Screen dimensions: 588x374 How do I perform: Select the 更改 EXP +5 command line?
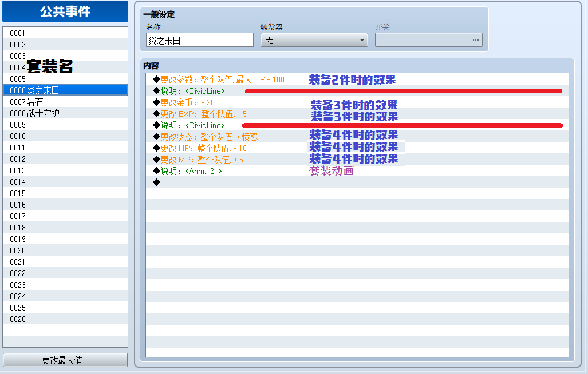pos(357,114)
